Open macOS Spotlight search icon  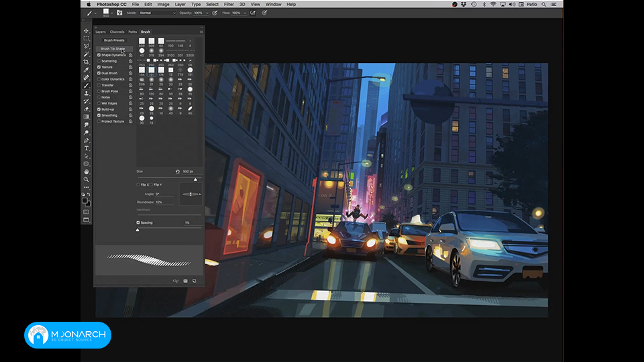(x=544, y=4)
